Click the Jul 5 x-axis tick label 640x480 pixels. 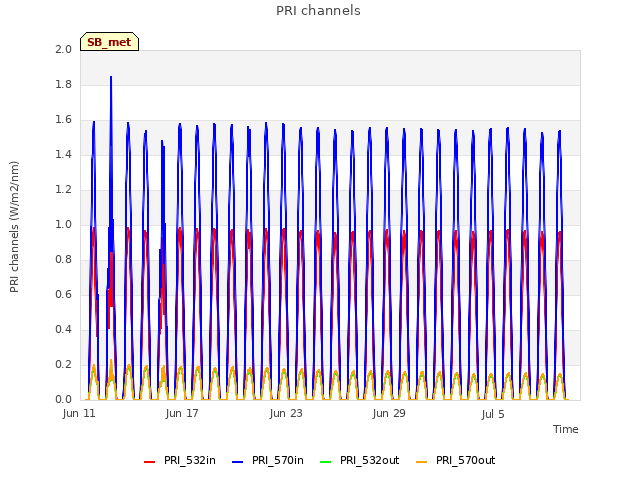pyautogui.click(x=493, y=414)
